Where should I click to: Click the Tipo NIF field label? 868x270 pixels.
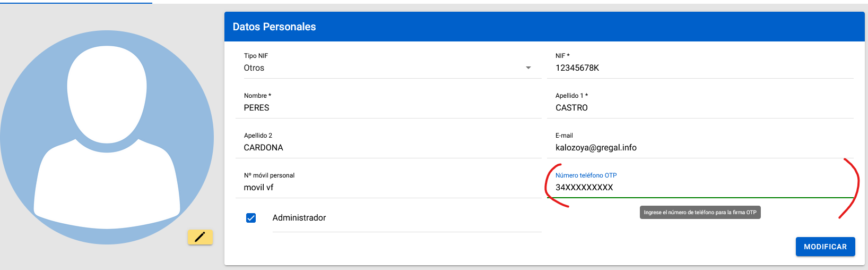point(256,56)
